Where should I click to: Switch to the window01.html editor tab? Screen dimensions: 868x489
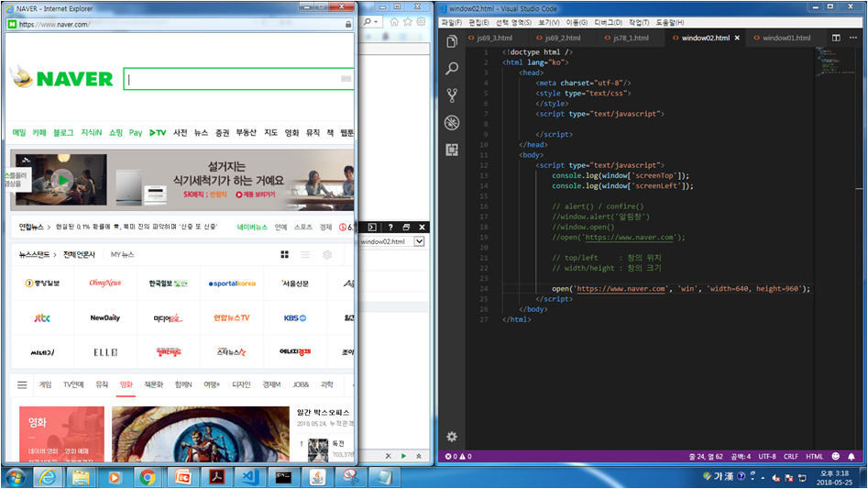point(786,39)
